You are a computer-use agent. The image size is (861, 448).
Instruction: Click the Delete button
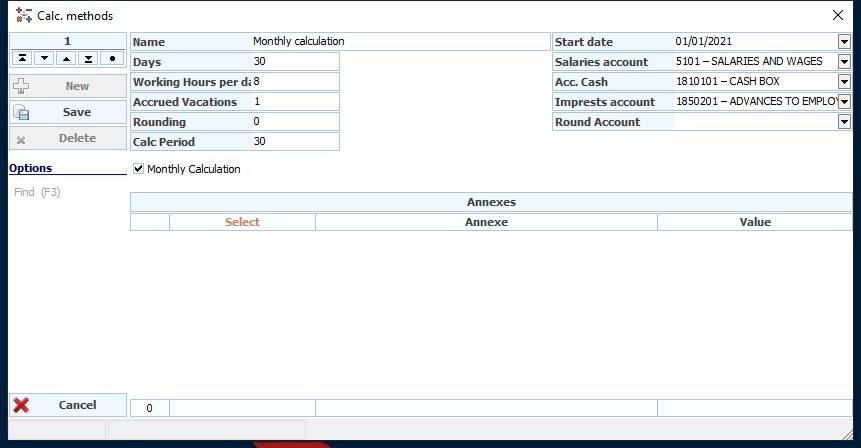(x=68, y=138)
